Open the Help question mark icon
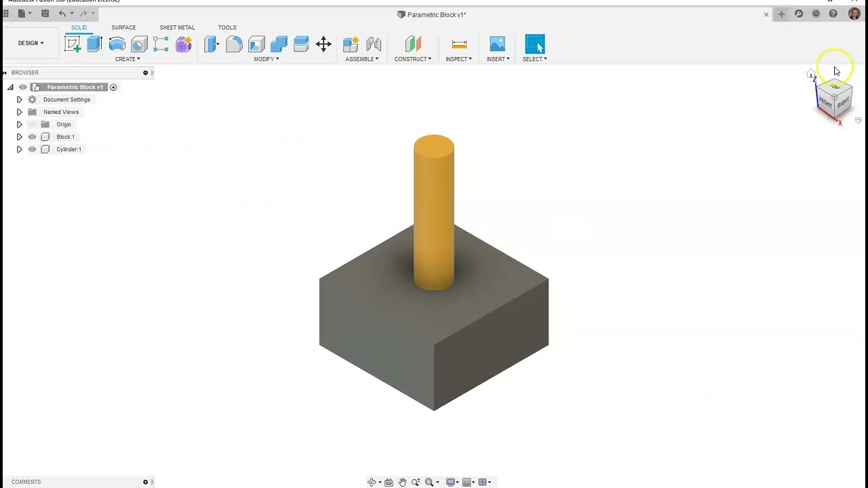868x488 pixels. pyautogui.click(x=833, y=14)
